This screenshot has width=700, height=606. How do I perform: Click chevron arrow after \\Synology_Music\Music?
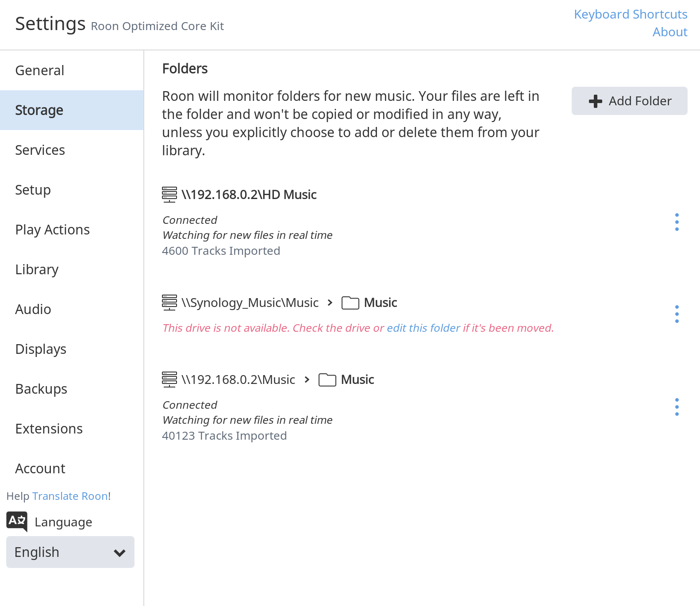[330, 303]
